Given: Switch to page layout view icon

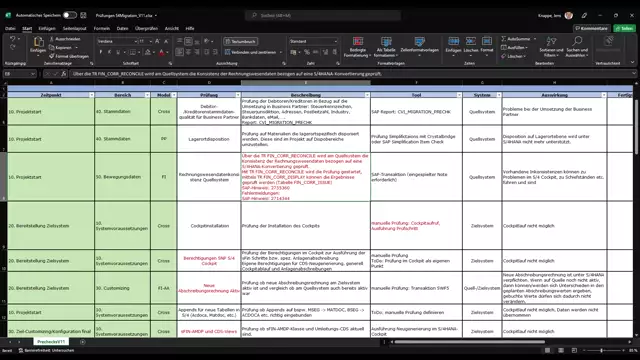Looking at the screenshot, I should coord(561,351).
